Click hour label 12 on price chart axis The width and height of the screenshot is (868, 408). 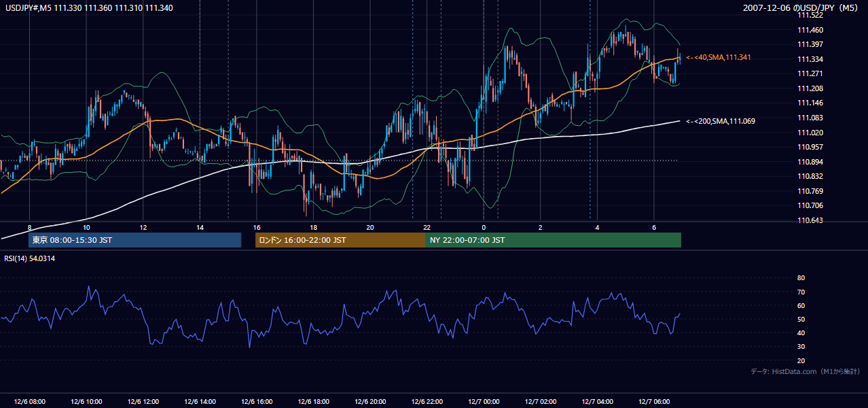pos(143,227)
